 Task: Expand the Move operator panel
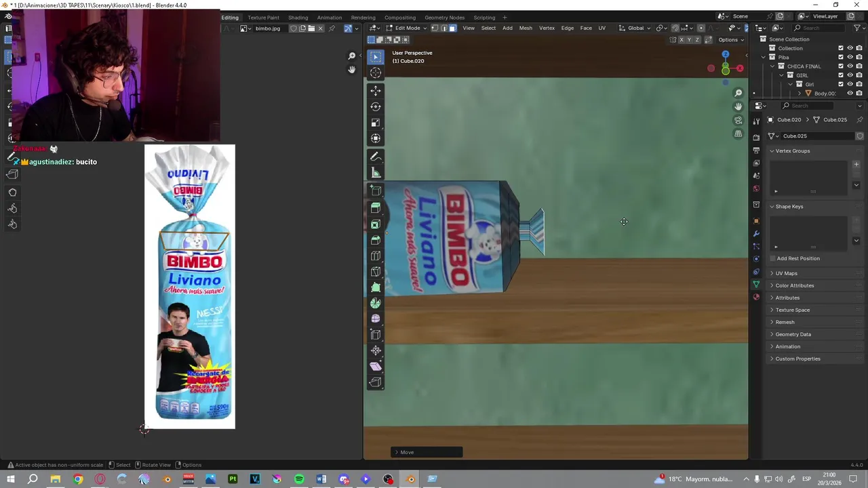tap(427, 452)
